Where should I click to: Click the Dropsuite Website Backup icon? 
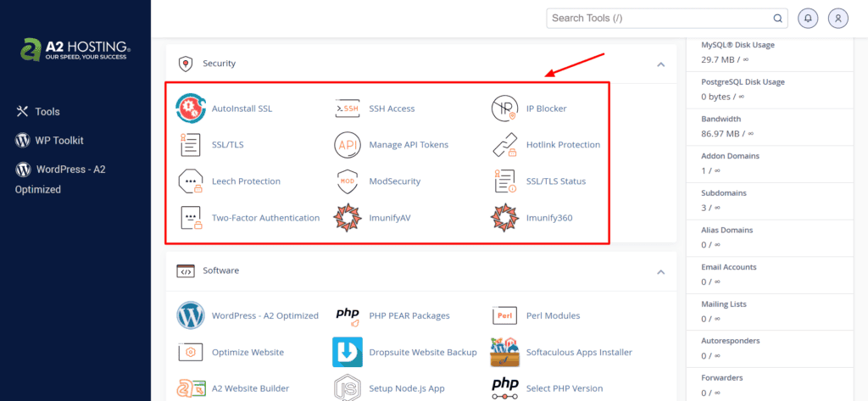(348, 353)
